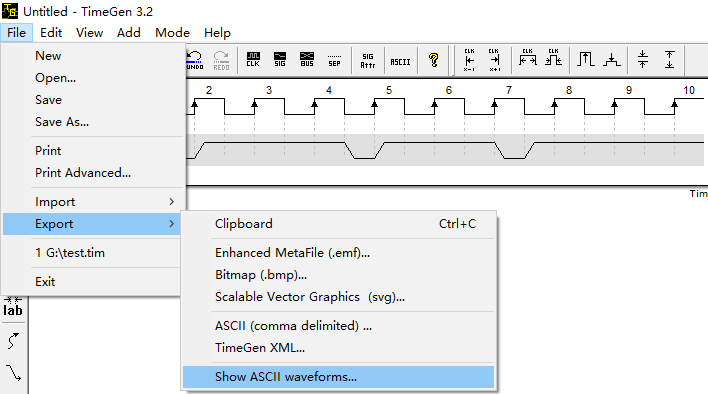The width and height of the screenshot is (708, 394).
Task: Open the Mode menu
Action: coord(172,32)
